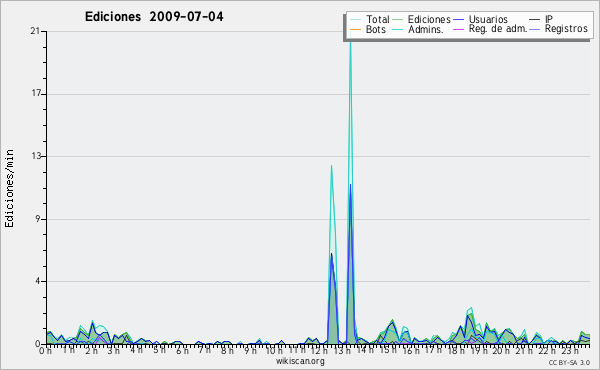600x370 pixels.
Task: Click the x-axis label '15 h'
Action: point(387,350)
